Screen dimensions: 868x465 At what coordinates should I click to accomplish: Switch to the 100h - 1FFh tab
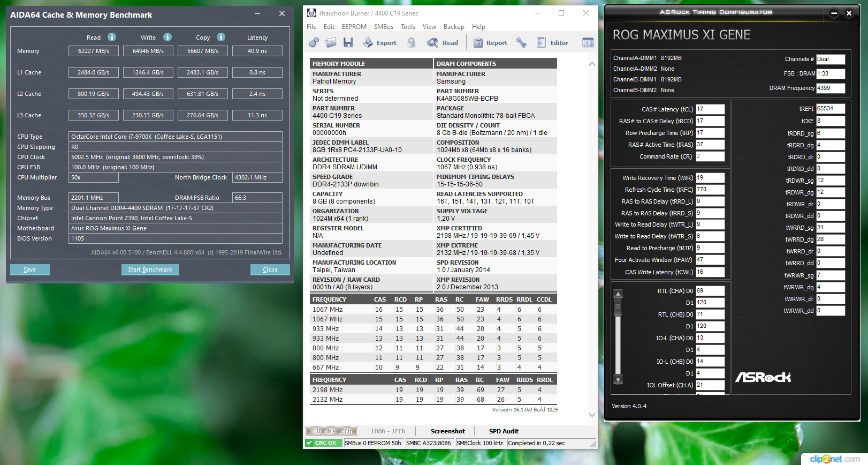coord(388,431)
